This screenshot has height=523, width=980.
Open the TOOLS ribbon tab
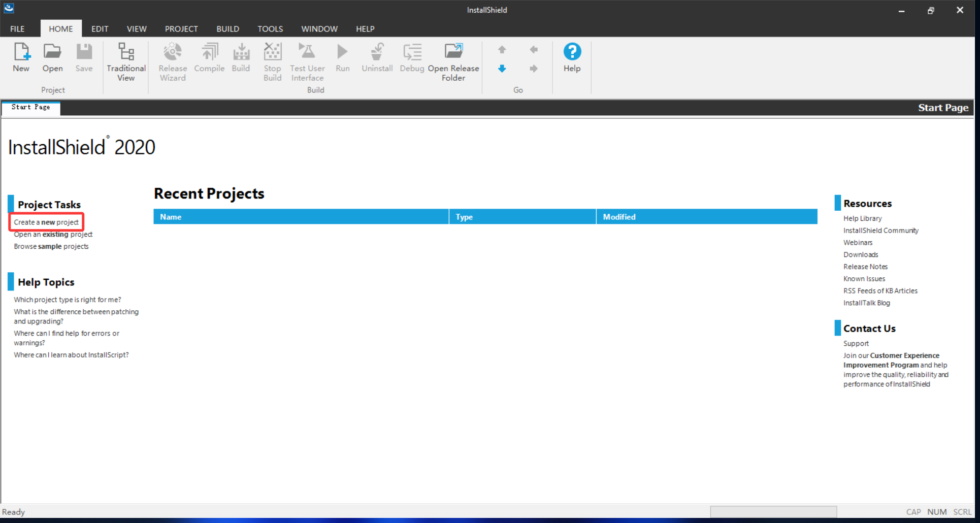click(270, 29)
